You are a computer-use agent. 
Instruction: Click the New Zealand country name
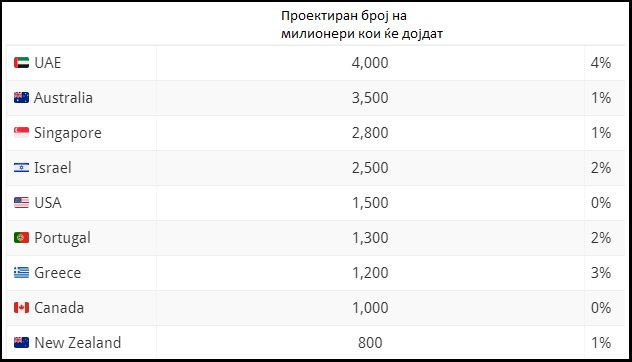coord(77,343)
